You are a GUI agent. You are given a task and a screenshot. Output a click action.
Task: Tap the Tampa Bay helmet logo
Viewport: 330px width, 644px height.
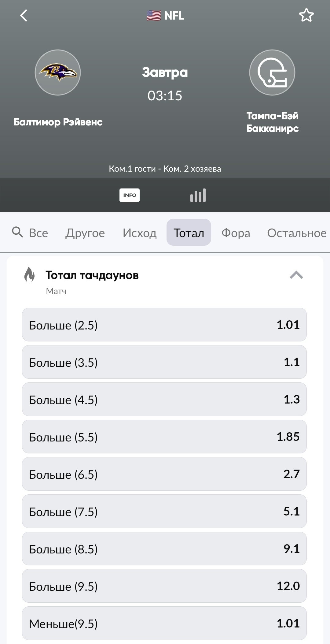click(272, 73)
